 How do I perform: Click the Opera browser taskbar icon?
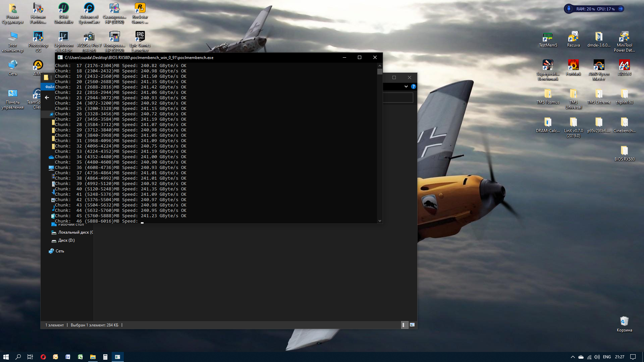(43, 357)
